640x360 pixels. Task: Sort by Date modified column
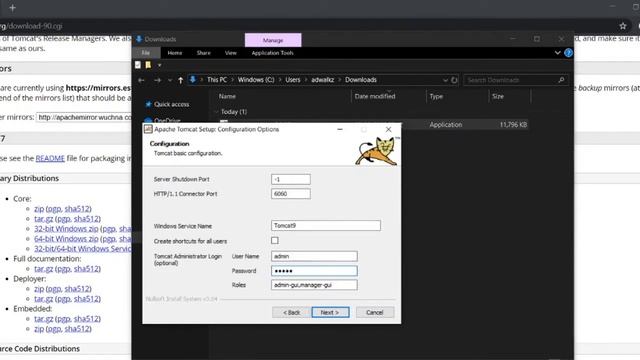tap(375, 96)
